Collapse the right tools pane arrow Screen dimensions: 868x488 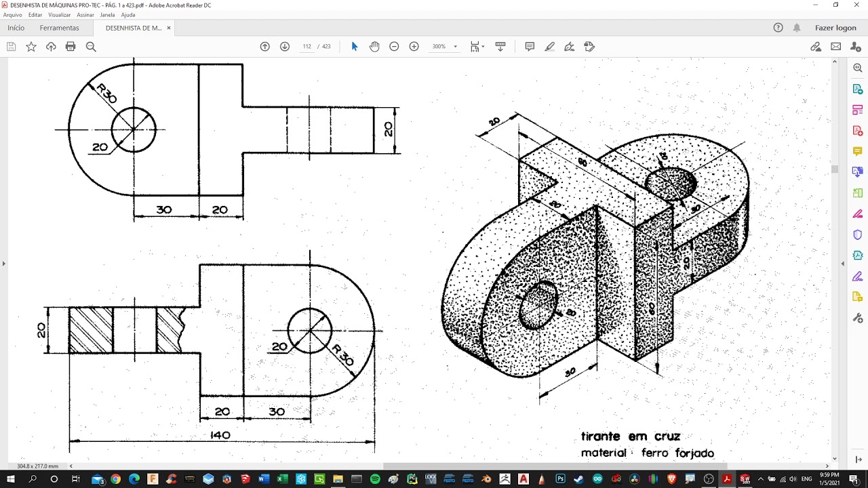pos(843,263)
